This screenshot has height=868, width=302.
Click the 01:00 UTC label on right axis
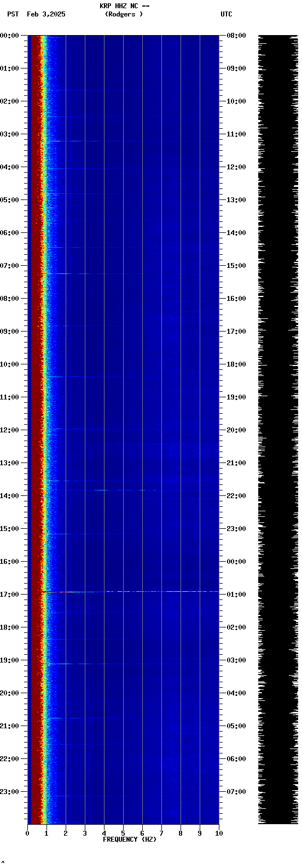pyautogui.click(x=236, y=595)
